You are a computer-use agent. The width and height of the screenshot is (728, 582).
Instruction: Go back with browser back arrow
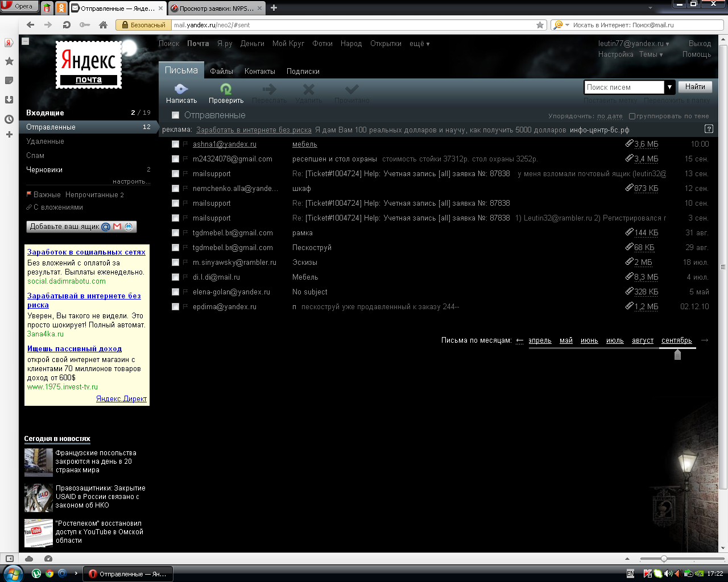(x=31, y=25)
